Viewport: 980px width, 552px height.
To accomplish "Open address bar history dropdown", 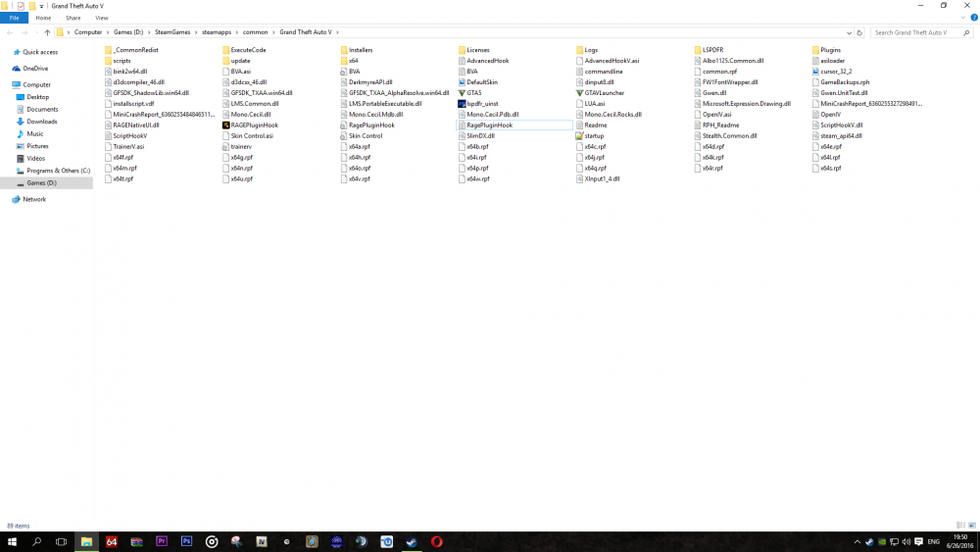I will [849, 32].
